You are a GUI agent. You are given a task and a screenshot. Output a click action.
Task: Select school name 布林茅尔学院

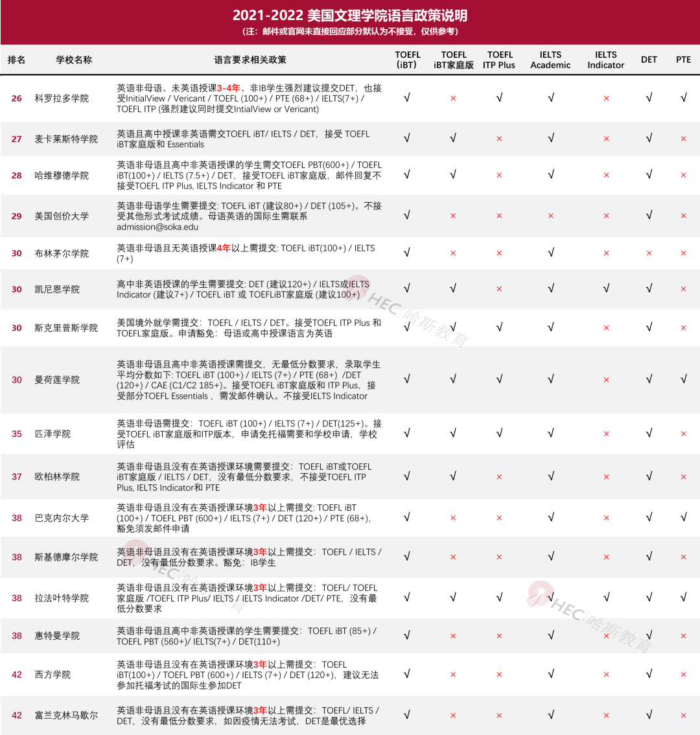pyautogui.click(x=62, y=253)
